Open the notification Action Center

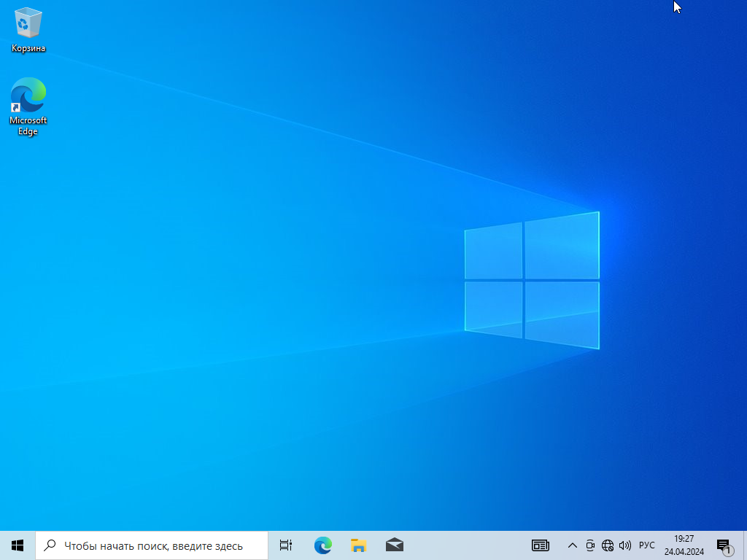pyautogui.click(x=724, y=545)
